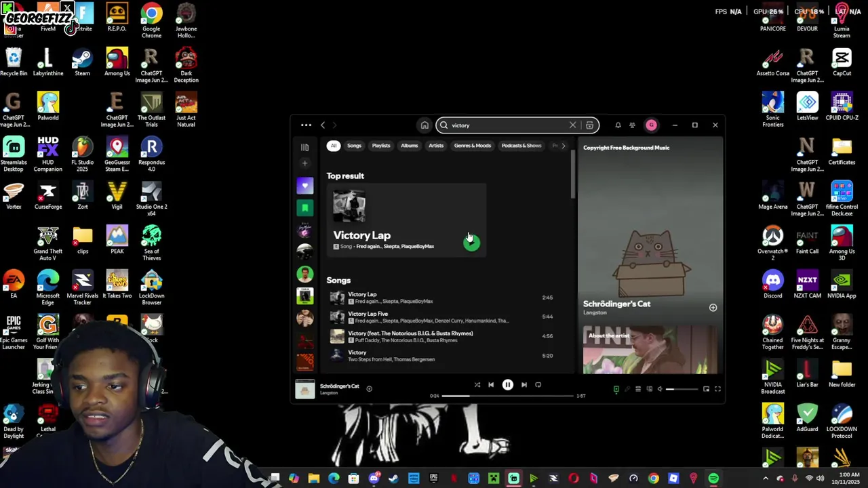
Task: Select the Google Chrome desktop icon
Action: (151, 21)
